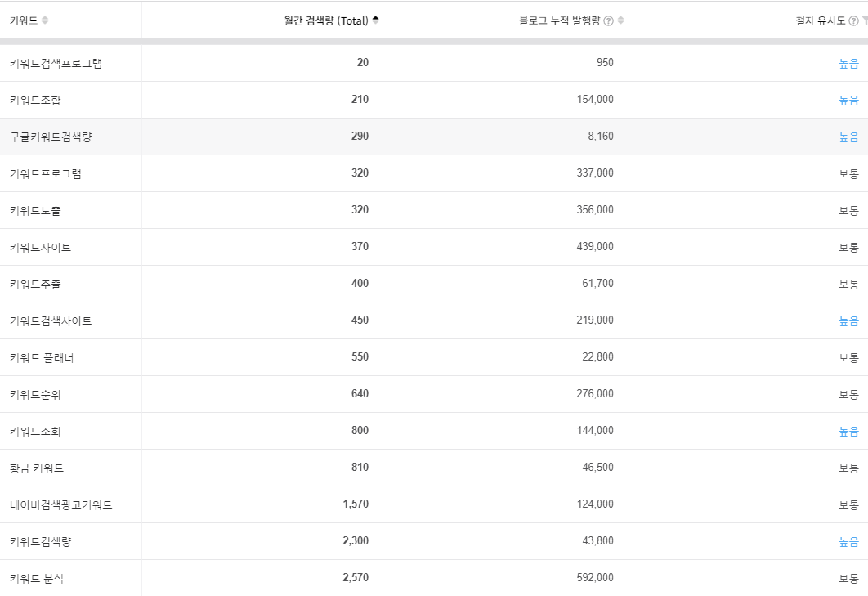Click the sort arrows on 블로그 누적 발행량 header

(x=621, y=20)
